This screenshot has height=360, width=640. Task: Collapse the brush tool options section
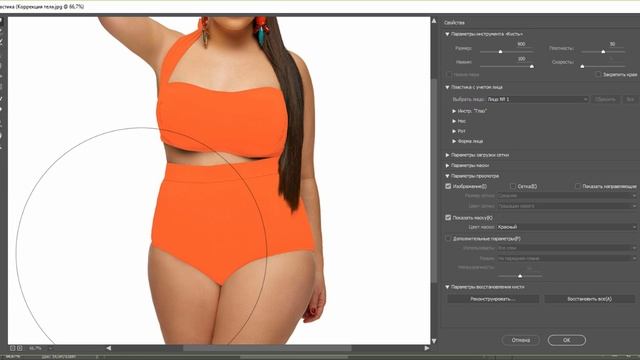[x=447, y=34]
